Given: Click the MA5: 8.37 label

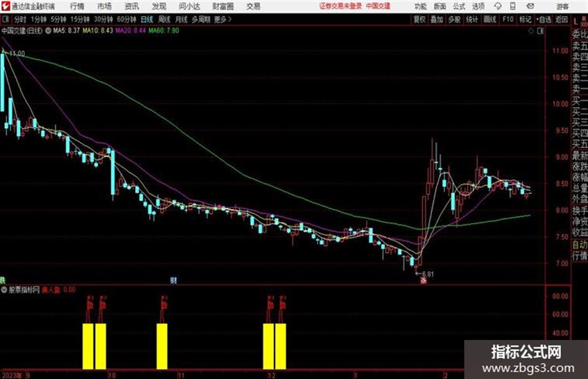Looking at the screenshot, I should (x=67, y=30).
